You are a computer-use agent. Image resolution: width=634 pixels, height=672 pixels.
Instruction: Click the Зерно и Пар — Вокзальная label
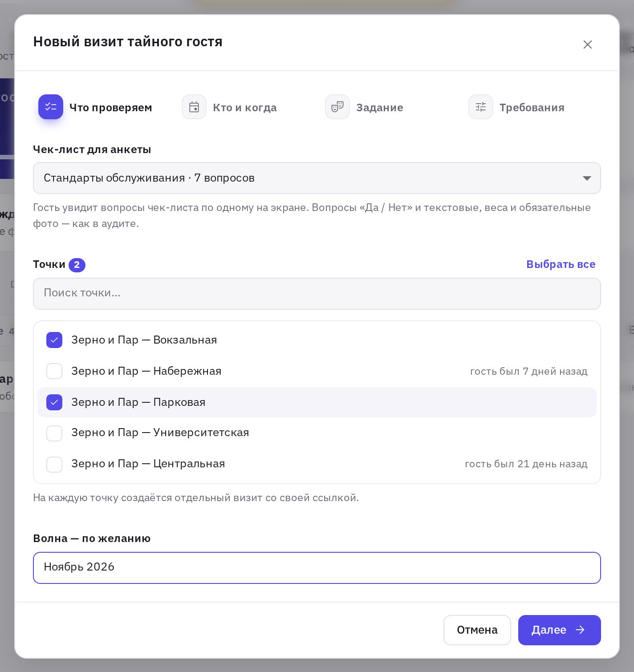coord(144,340)
